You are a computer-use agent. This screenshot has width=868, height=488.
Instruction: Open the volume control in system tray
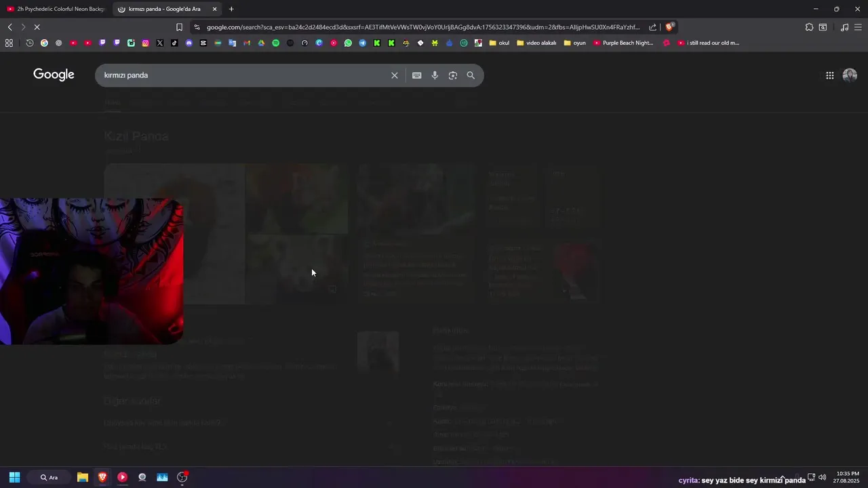823,477
